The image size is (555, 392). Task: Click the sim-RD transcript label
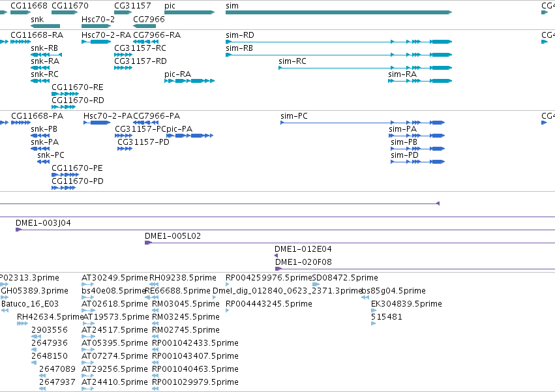click(240, 35)
